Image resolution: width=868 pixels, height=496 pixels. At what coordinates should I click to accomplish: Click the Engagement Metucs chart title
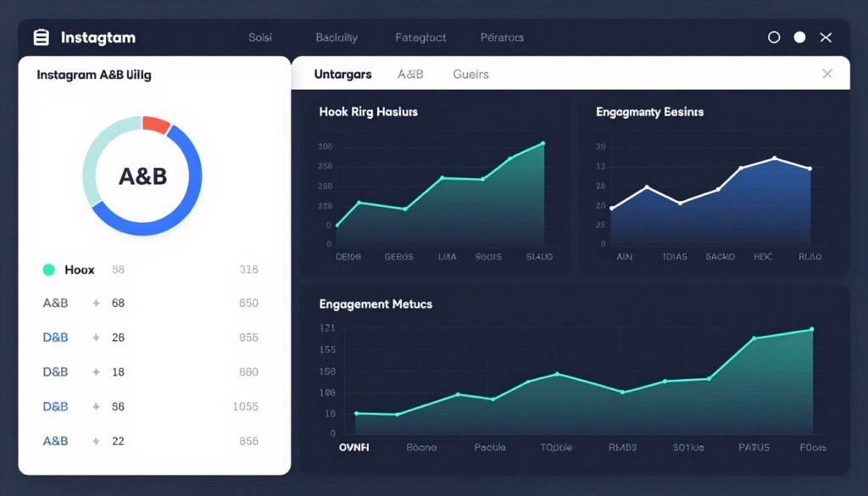tap(376, 304)
